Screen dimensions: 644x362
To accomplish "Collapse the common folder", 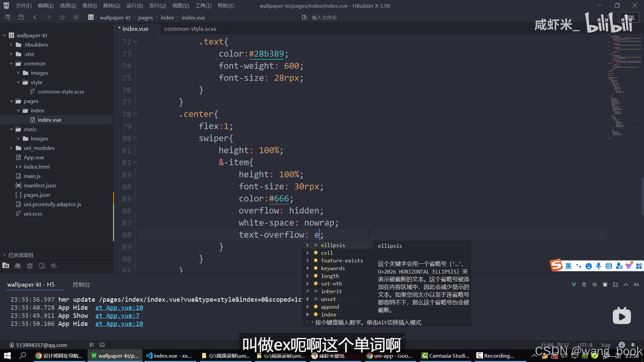I will 11,63.
